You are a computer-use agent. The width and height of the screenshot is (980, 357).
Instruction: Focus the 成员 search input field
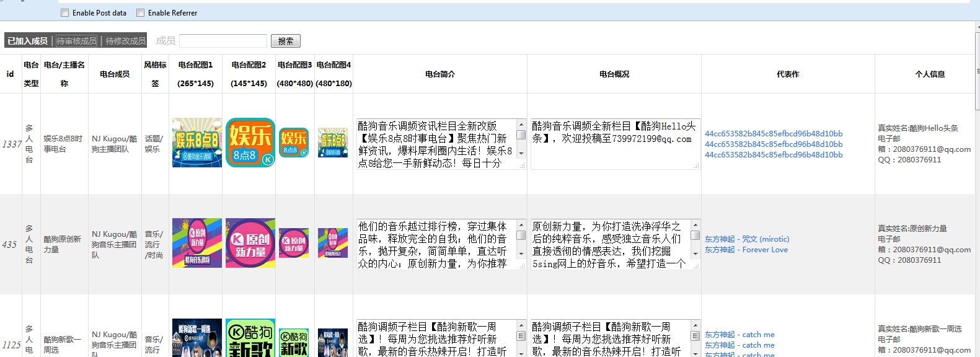click(x=223, y=41)
